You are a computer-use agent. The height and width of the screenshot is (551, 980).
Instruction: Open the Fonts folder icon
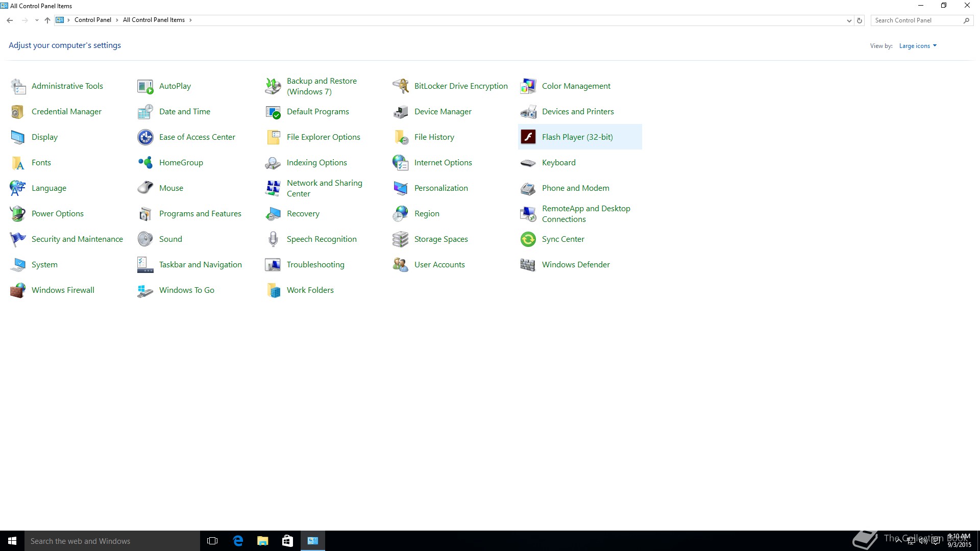click(18, 163)
